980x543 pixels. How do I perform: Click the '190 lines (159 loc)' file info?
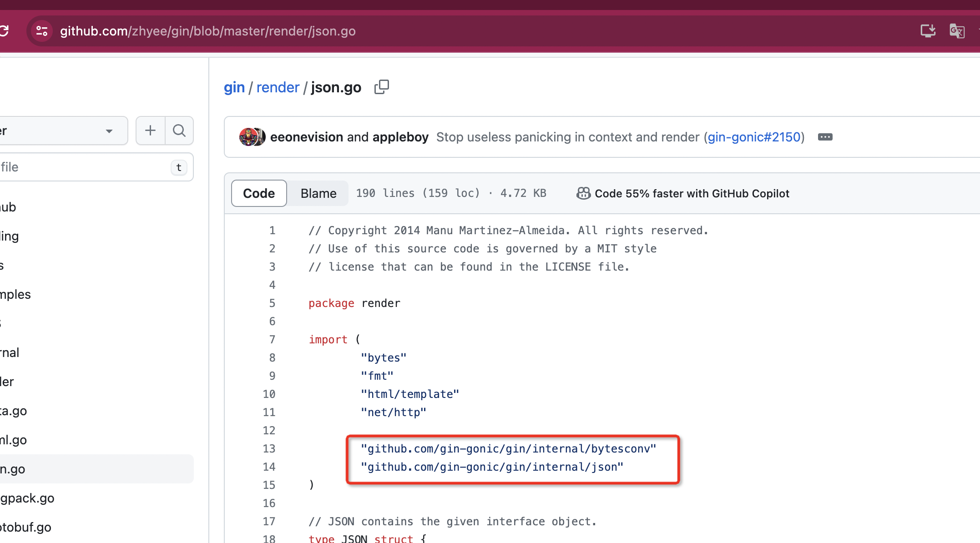(x=418, y=193)
